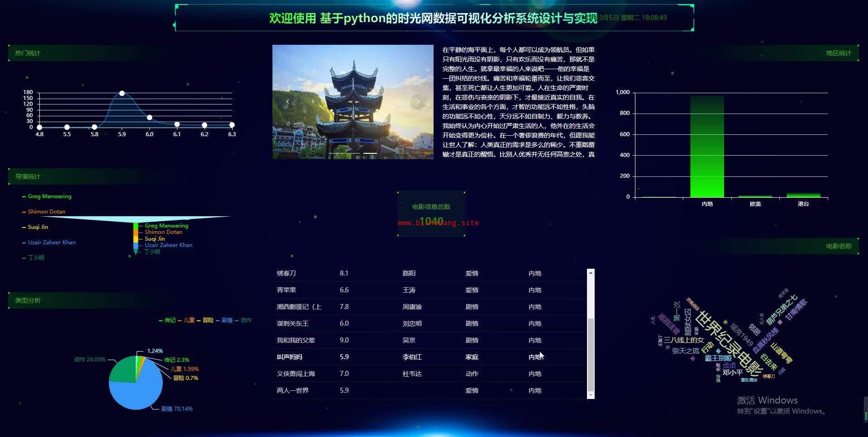868x437 pixels.
Task: Click scrollbar up arrow in movie table
Action: (x=591, y=273)
